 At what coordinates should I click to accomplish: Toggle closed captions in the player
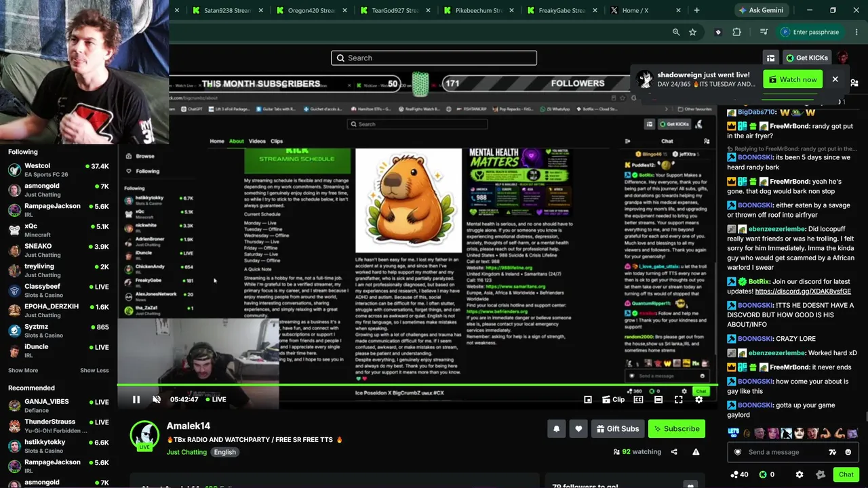[638, 399]
